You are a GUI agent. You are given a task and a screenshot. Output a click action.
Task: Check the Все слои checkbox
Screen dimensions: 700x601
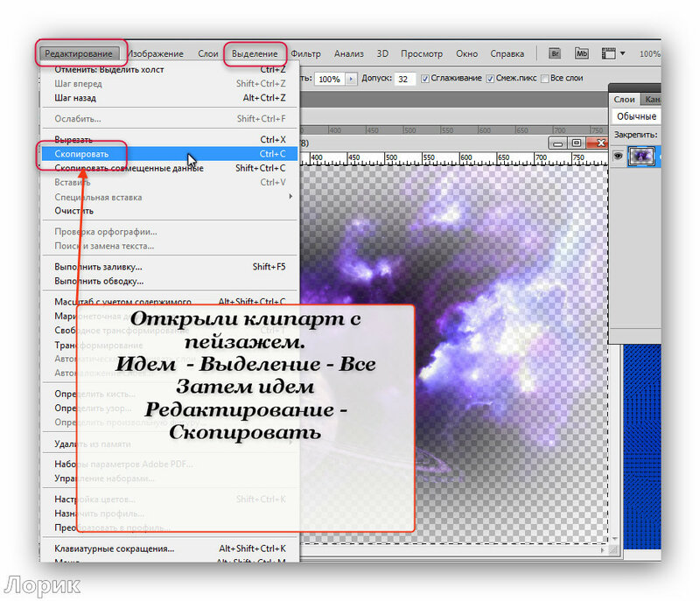544,79
